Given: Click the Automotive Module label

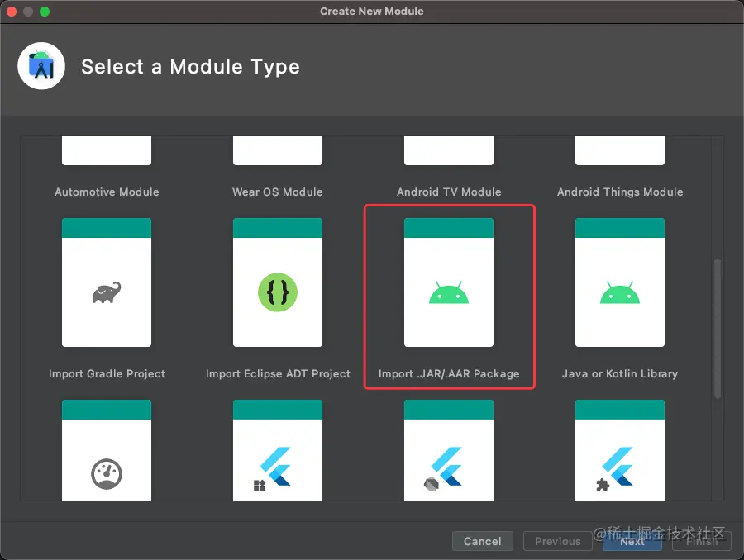Looking at the screenshot, I should (107, 192).
